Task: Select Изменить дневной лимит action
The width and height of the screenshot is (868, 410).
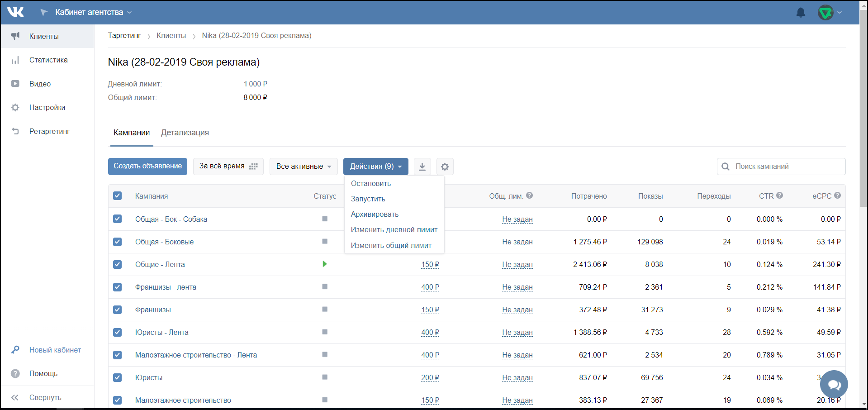Action: [394, 229]
